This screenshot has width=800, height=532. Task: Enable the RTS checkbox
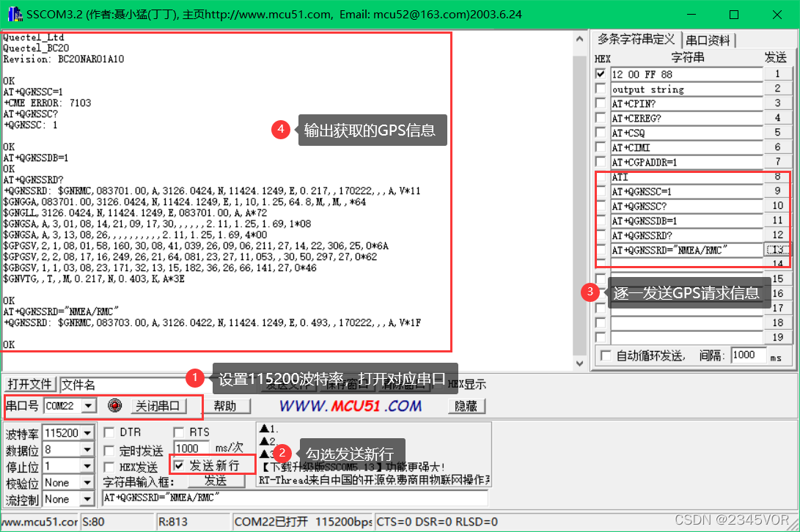point(179,432)
